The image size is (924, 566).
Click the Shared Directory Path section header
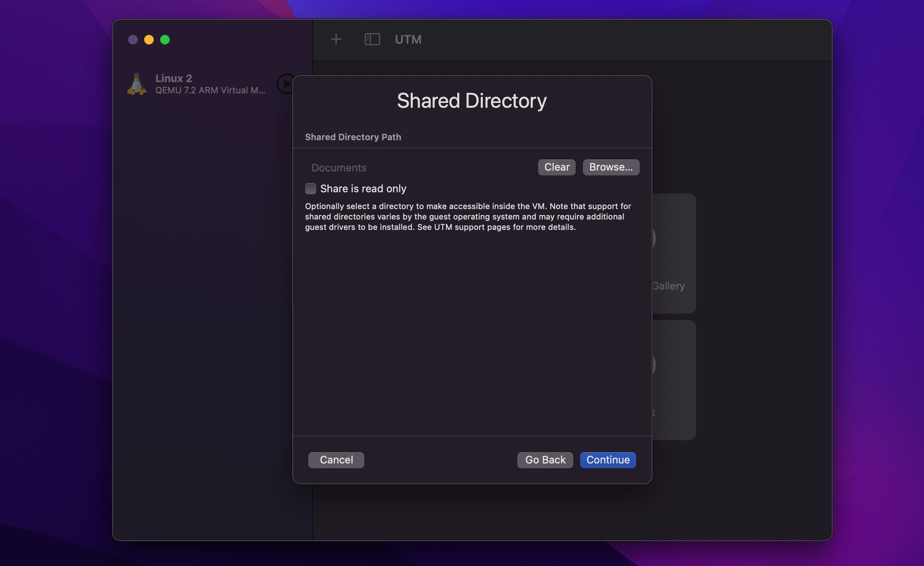tap(353, 137)
